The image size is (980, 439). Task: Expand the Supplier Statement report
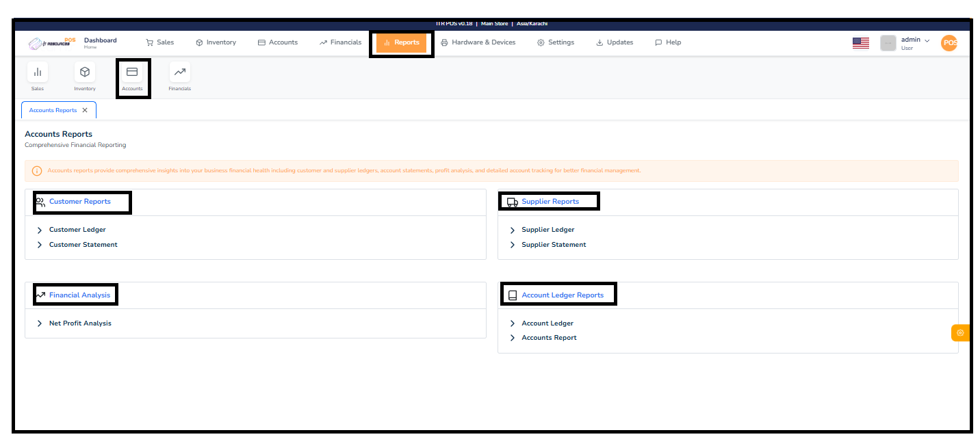pos(552,244)
